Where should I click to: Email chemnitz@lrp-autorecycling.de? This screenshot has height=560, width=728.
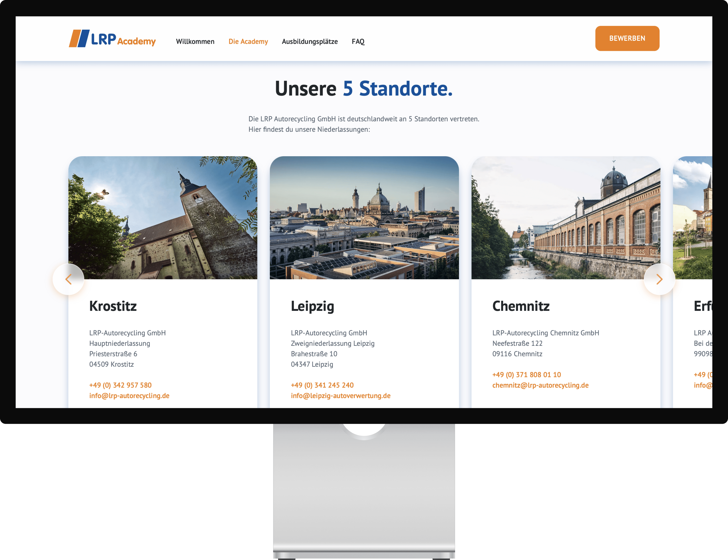point(540,385)
